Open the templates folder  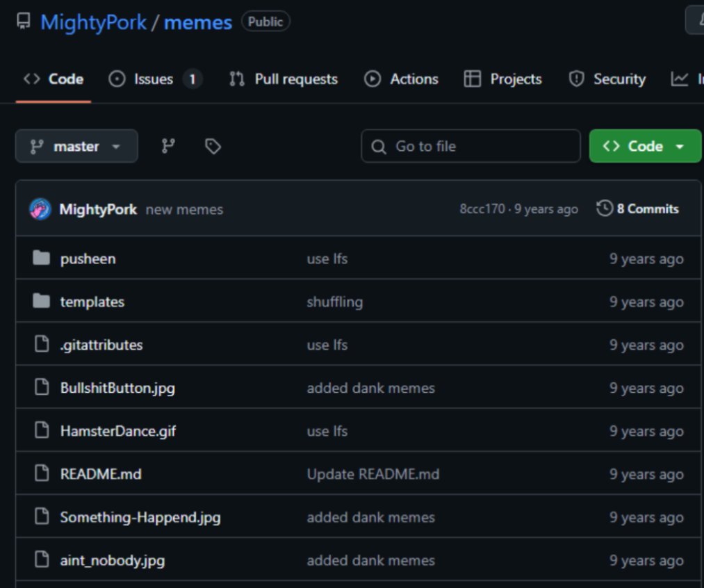pos(92,302)
